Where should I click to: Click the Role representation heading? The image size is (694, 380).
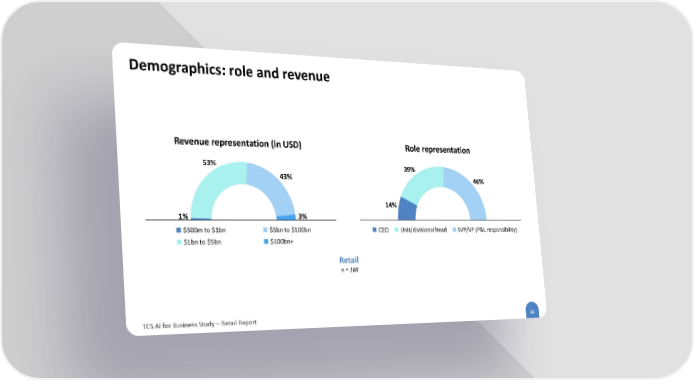pos(437,150)
